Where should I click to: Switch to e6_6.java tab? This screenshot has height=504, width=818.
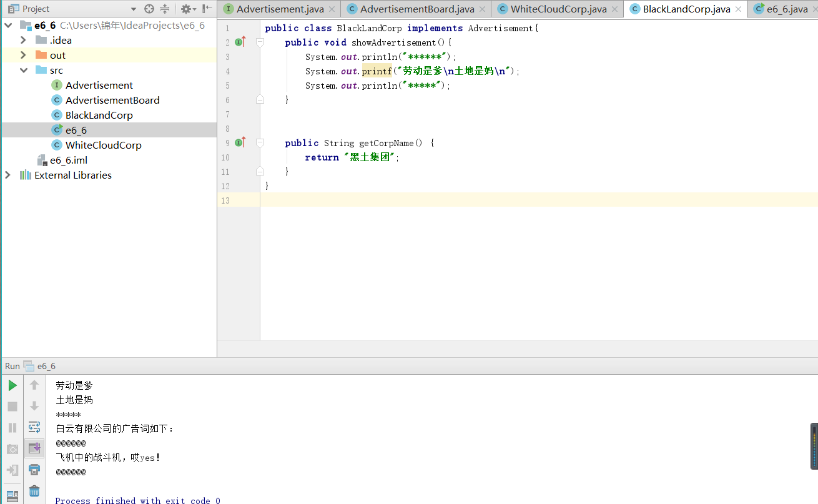pos(782,9)
